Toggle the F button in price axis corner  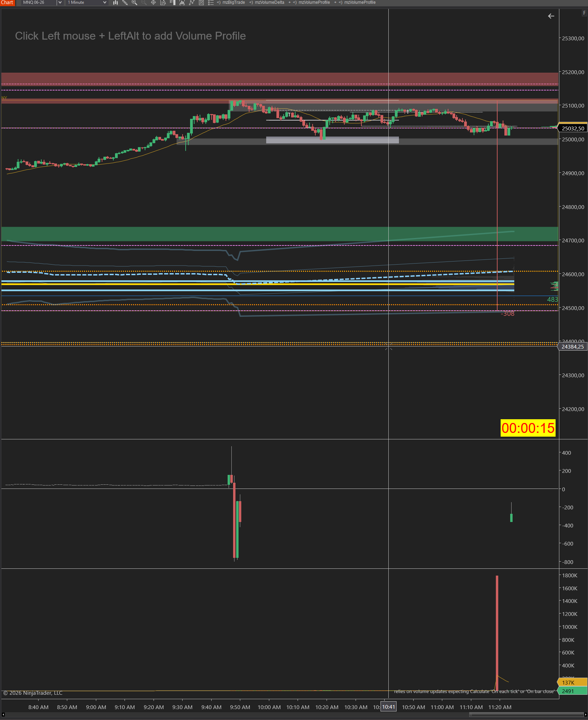click(x=584, y=13)
